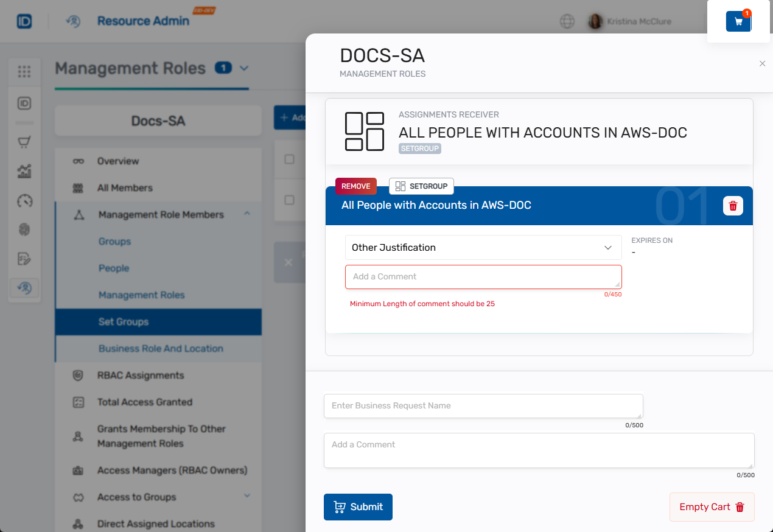This screenshot has width=773, height=532.
Task: Open the speedometer dashboard icon in sidebar
Action: (x=24, y=201)
